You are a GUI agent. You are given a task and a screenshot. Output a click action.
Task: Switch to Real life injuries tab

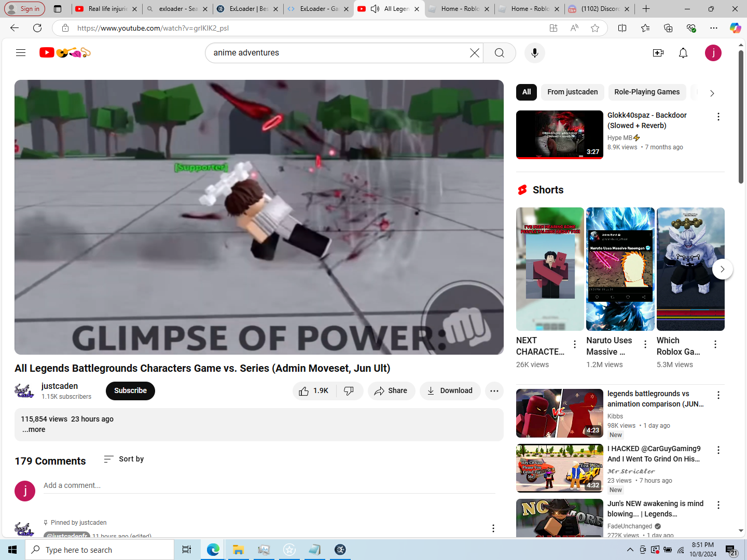click(x=107, y=9)
